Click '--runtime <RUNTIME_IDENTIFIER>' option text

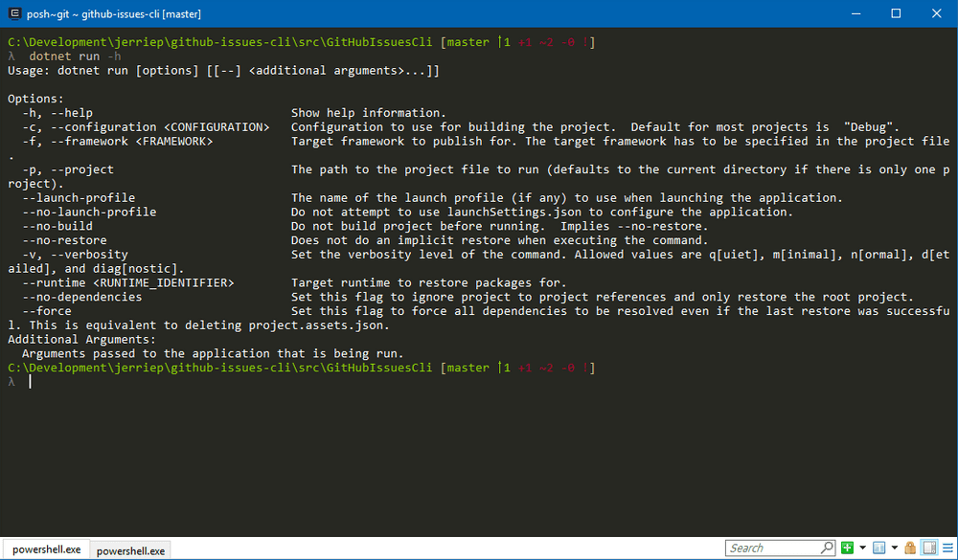[x=128, y=282]
